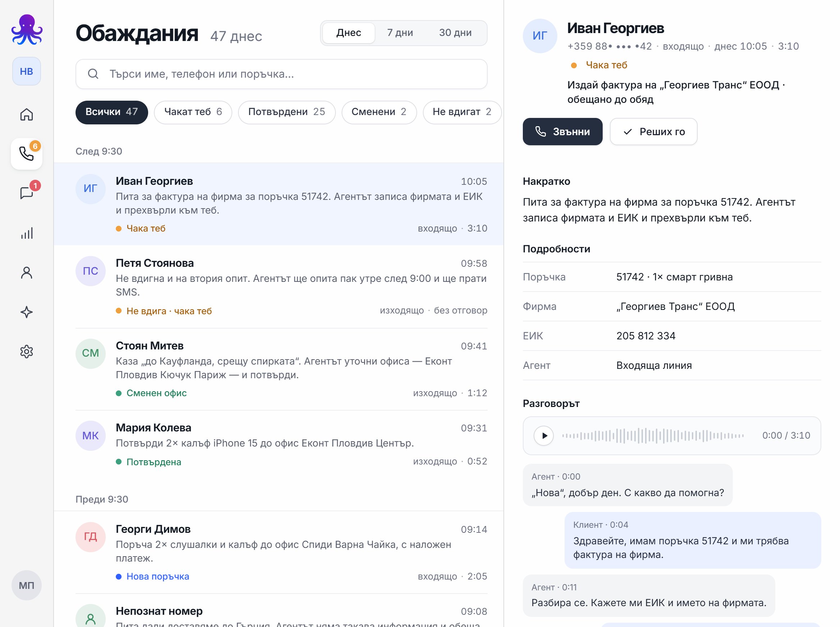Click the purple octopus logo
The image size is (840, 627).
(x=27, y=29)
